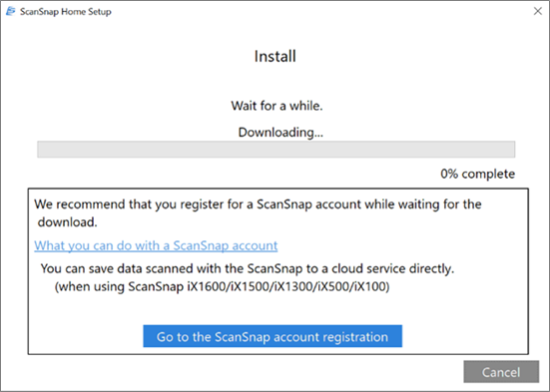Click the ScanSnap Home Setup title icon
The width and height of the screenshot is (550, 392).
click(11, 11)
